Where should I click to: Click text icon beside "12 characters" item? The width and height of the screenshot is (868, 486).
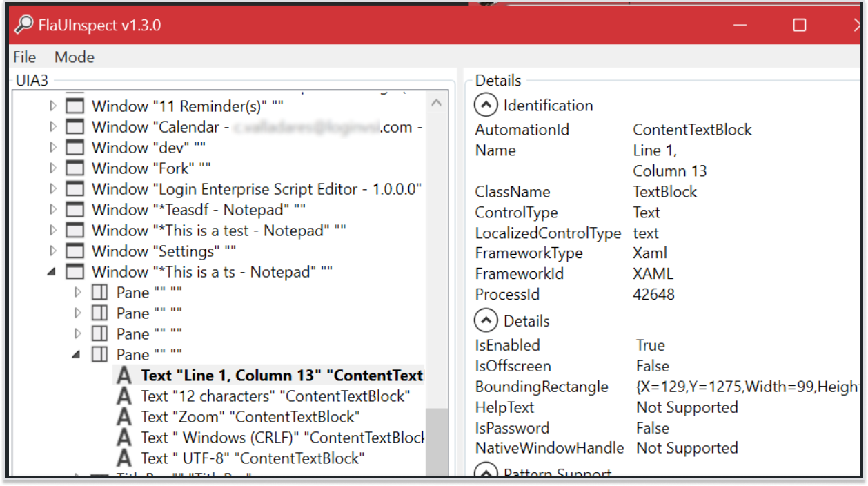coord(124,396)
